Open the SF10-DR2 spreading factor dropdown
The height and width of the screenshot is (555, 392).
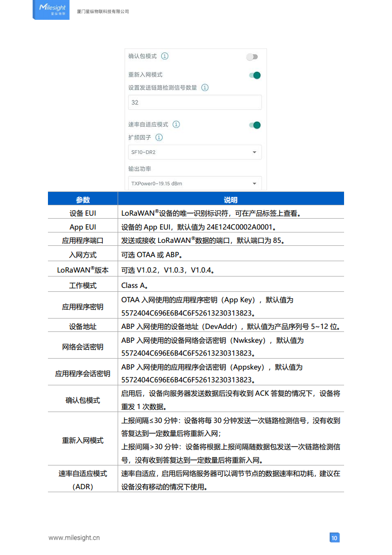tap(195, 152)
